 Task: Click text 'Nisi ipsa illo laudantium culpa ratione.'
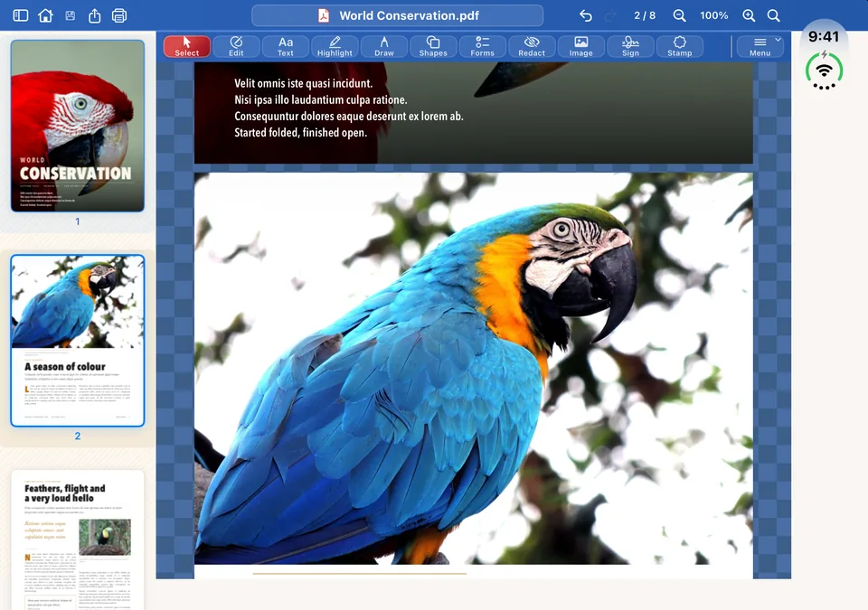[320, 100]
